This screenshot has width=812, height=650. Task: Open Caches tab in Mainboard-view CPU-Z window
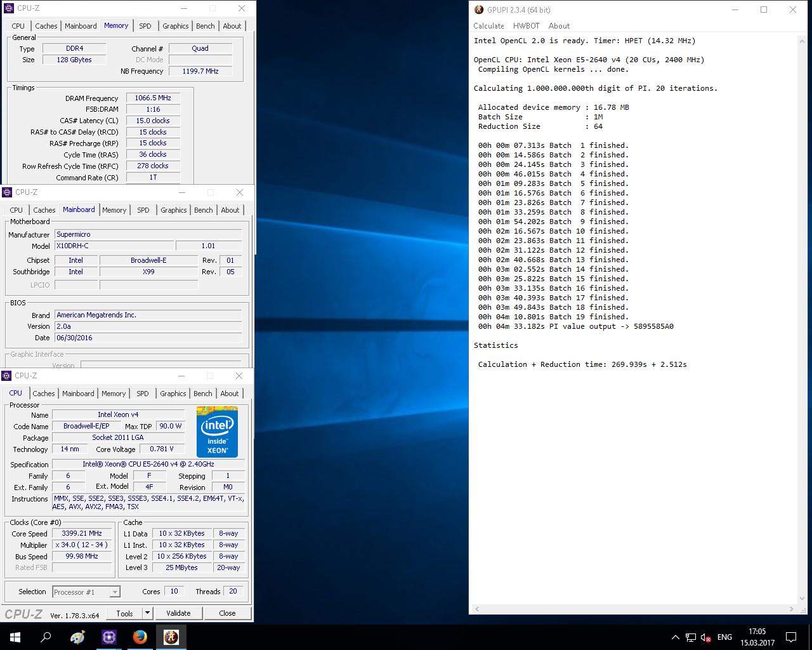tap(44, 210)
